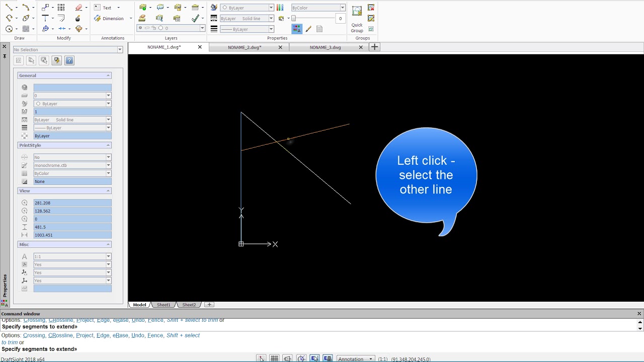Toggle ESnap in the status bar
The image size is (644, 362).
click(x=314, y=358)
